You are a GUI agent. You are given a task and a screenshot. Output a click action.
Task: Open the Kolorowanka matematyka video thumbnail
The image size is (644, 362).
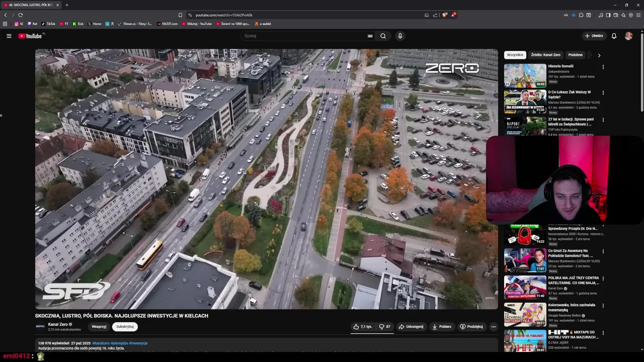pos(525,315)
